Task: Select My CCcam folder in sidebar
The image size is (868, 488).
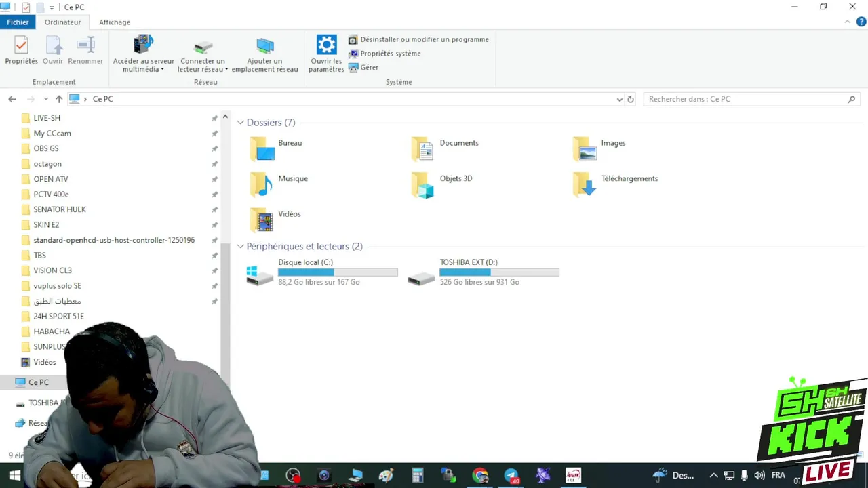Action: (x=52, y=134)
